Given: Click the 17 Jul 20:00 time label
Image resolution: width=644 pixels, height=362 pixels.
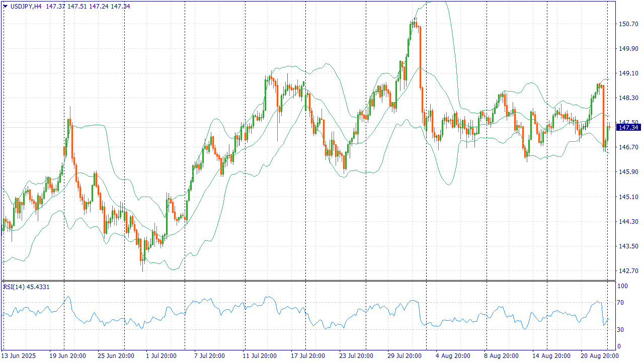Looking at the screenshot, I should click(307, 356).
